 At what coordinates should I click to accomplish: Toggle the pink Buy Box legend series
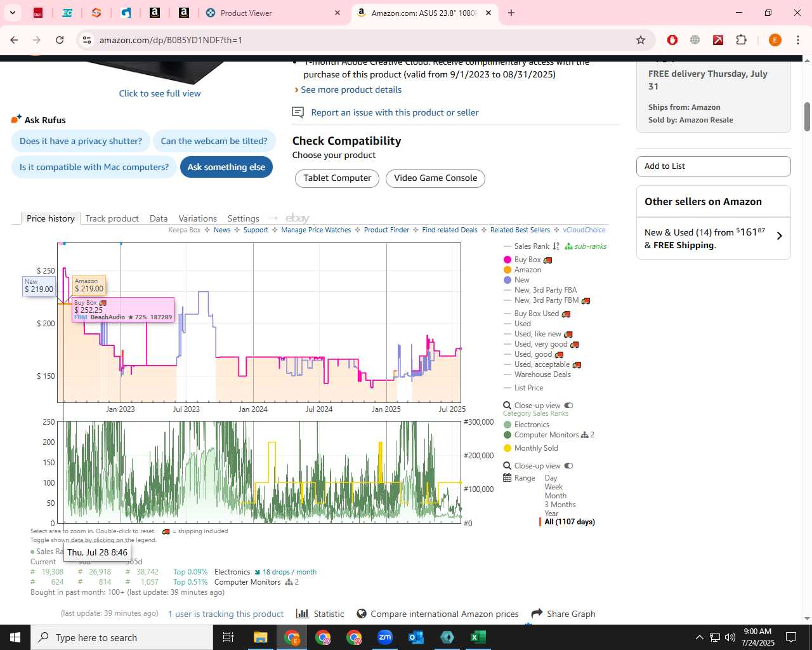click(527, 260)
